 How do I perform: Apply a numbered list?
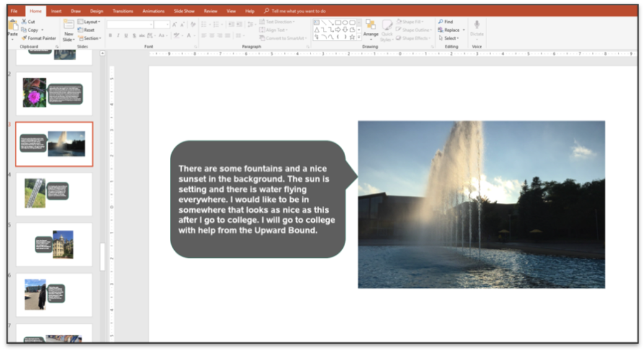[217, 25]
